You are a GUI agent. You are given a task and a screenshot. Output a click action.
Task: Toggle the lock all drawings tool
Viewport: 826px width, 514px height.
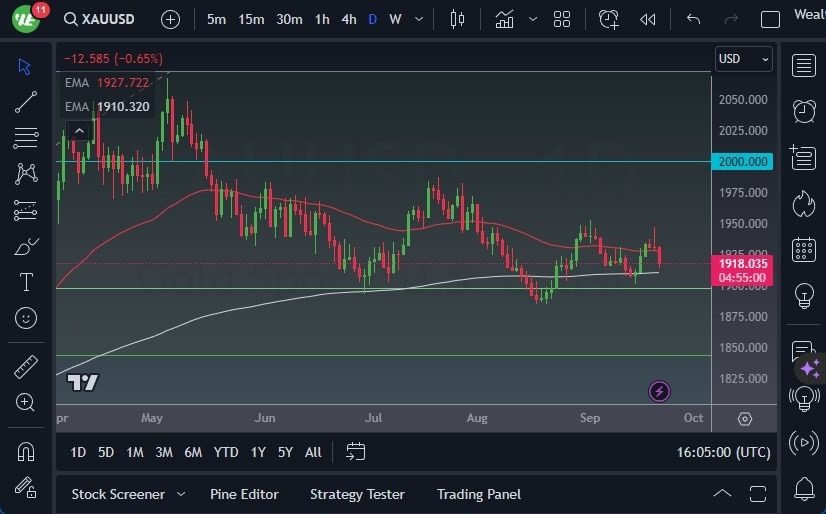pyautogui.click(x=26, y=487)
